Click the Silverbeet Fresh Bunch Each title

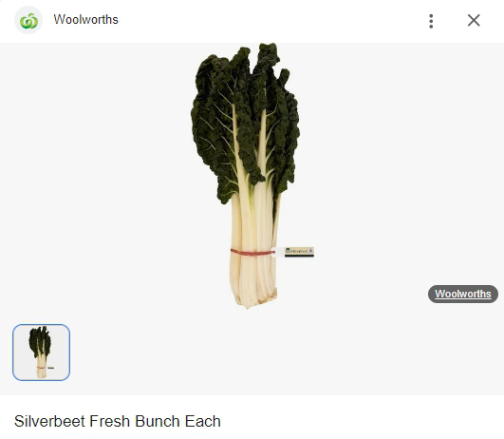pos(118,421)
